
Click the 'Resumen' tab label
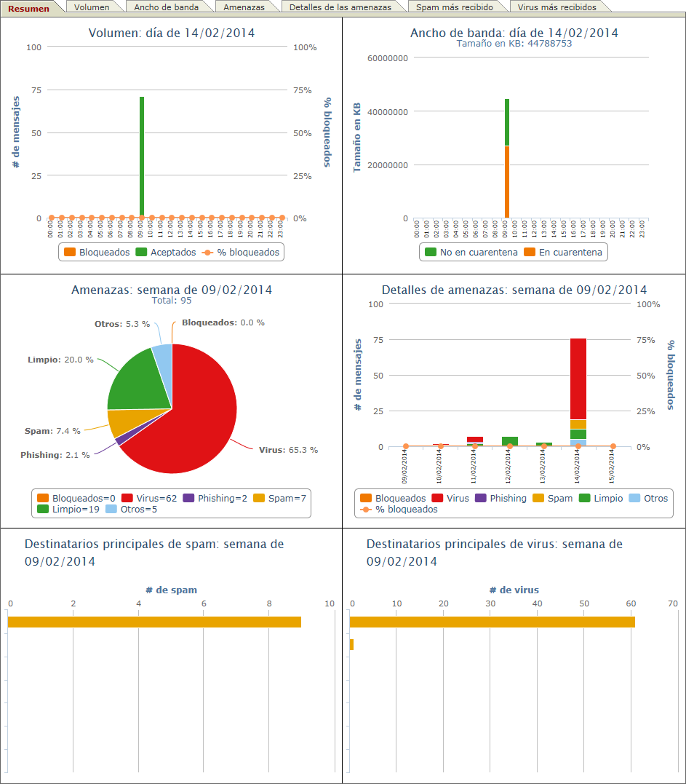(29, 6)
